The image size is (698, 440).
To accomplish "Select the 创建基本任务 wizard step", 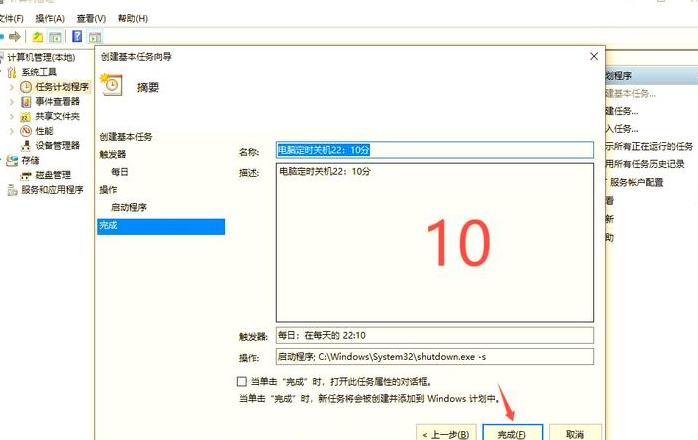I will [126, 137].
